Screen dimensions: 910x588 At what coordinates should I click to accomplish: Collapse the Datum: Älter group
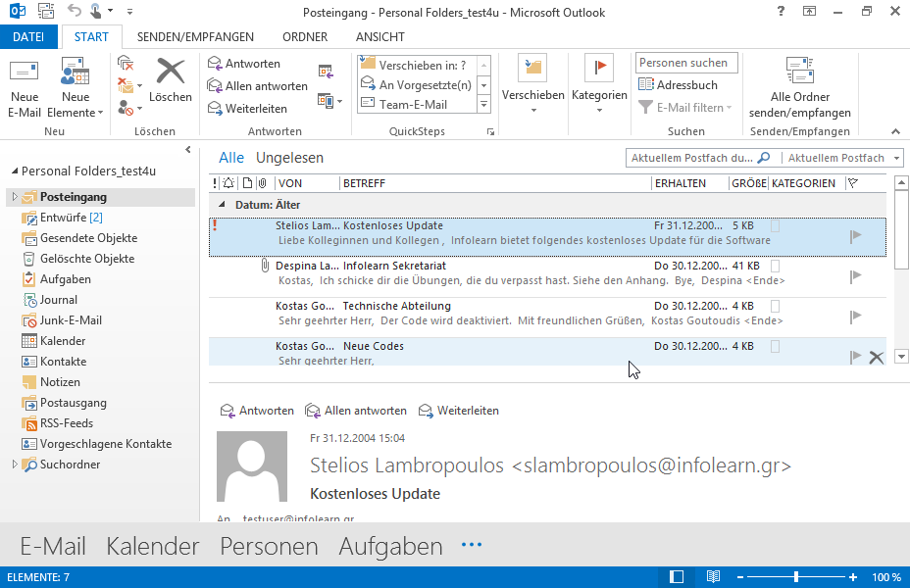point(221,204)
